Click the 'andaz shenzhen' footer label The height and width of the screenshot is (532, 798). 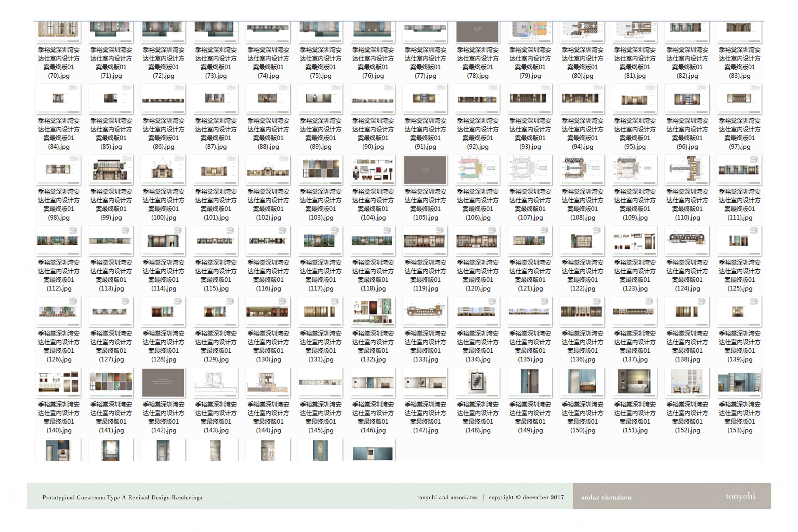tap(606, 497)
